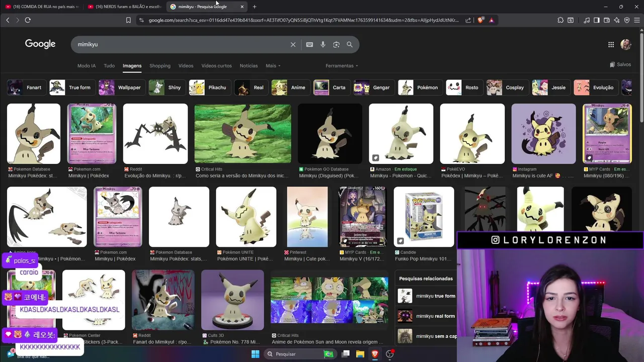This screenshot has height=362, width=644.
Task: Open the Cults 3D Pokémon No. 778 image
Action: [x=232, y=300]
